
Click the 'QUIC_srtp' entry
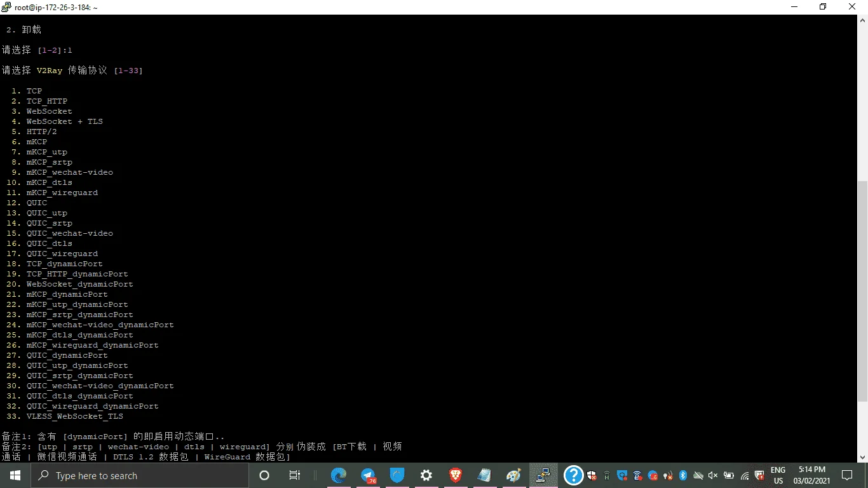(49, 223)
